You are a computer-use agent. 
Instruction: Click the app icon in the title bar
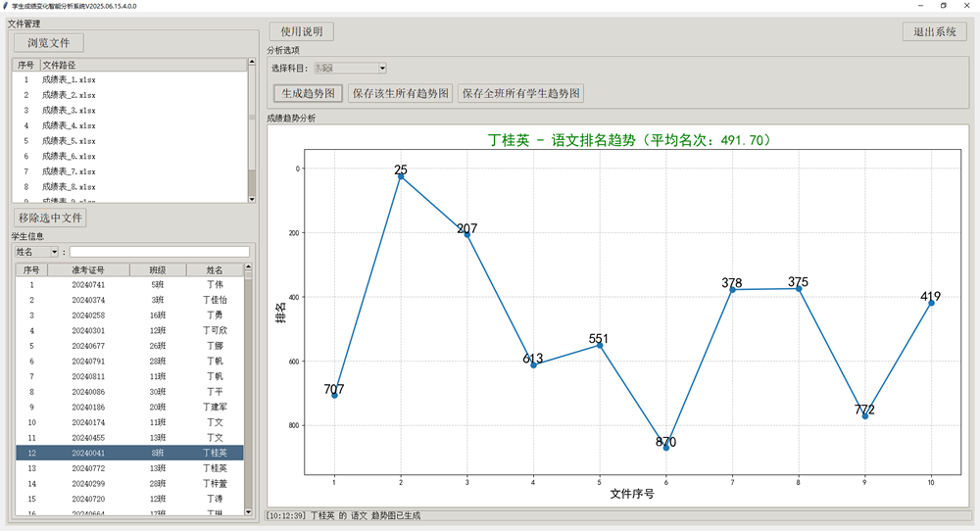click(x=6, y=6)
